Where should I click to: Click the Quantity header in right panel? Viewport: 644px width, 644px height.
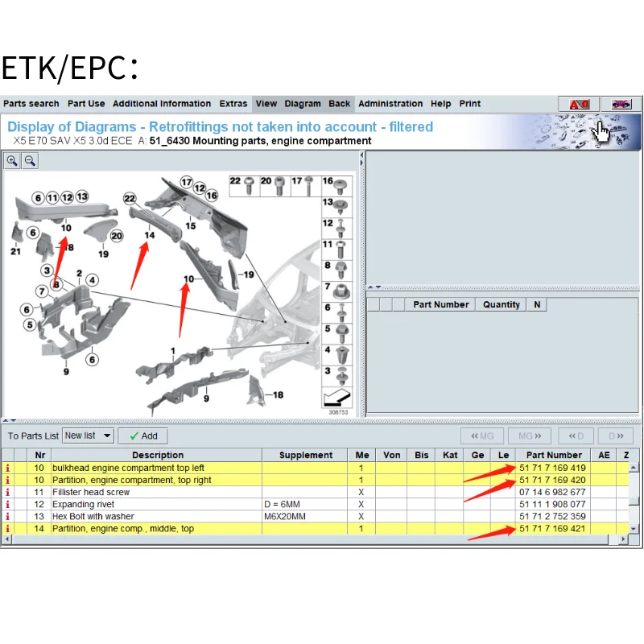501,305
